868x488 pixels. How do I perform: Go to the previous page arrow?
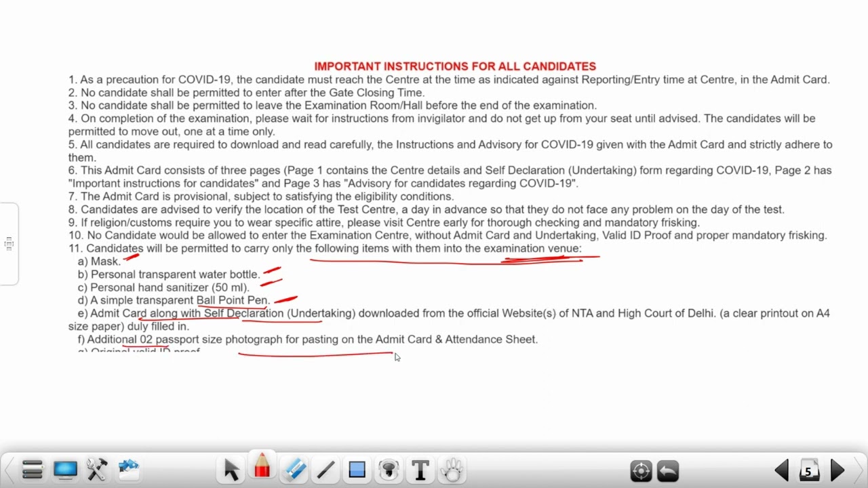tap(782, 470)
